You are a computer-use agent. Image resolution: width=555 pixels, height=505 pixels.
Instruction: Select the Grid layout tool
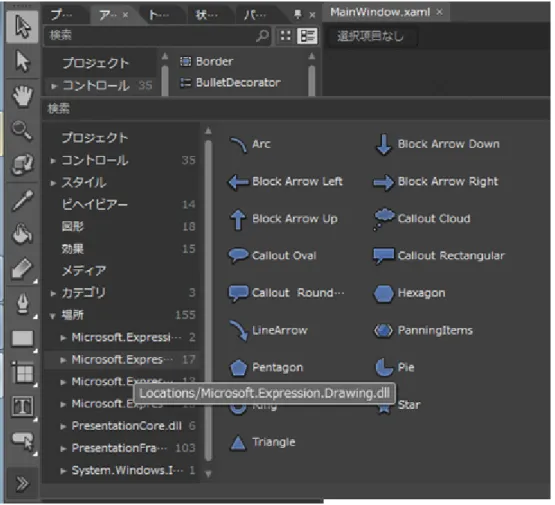tap(22, 373)
